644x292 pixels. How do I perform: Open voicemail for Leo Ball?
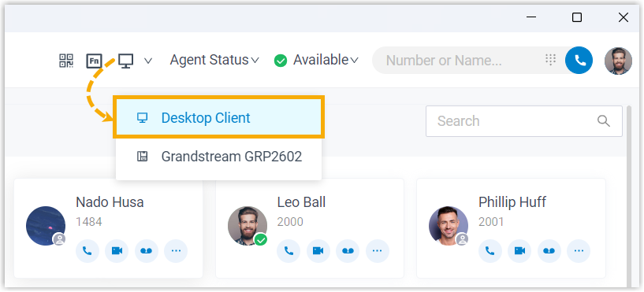(348, 250)
